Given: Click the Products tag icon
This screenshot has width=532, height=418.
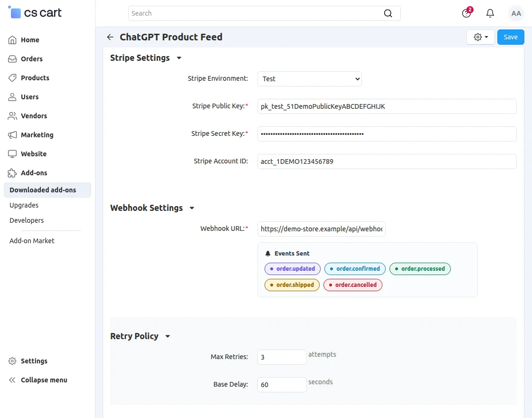Looking at the screenshot, I should 12,78.
